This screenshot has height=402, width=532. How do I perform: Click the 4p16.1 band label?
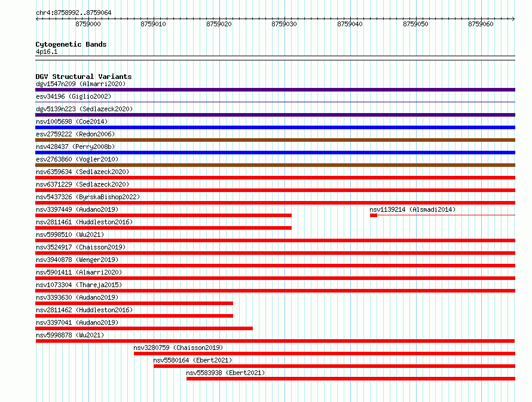(47, 51)
